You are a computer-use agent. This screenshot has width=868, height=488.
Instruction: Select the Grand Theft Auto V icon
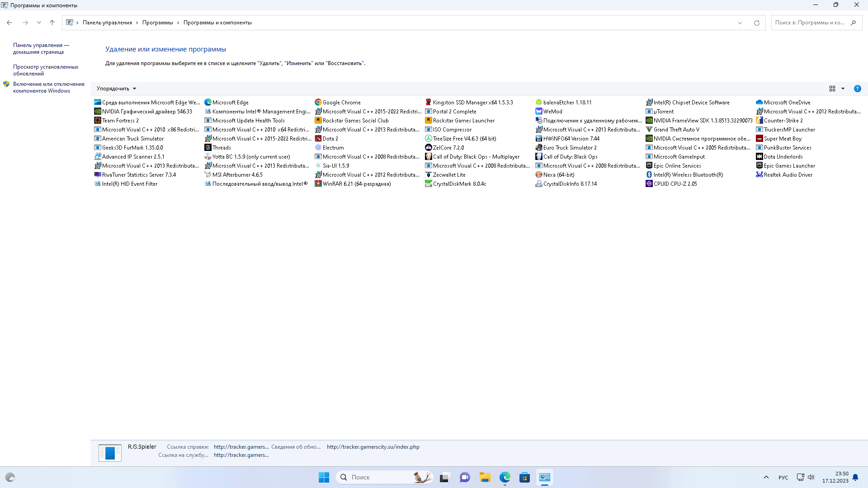649,130
